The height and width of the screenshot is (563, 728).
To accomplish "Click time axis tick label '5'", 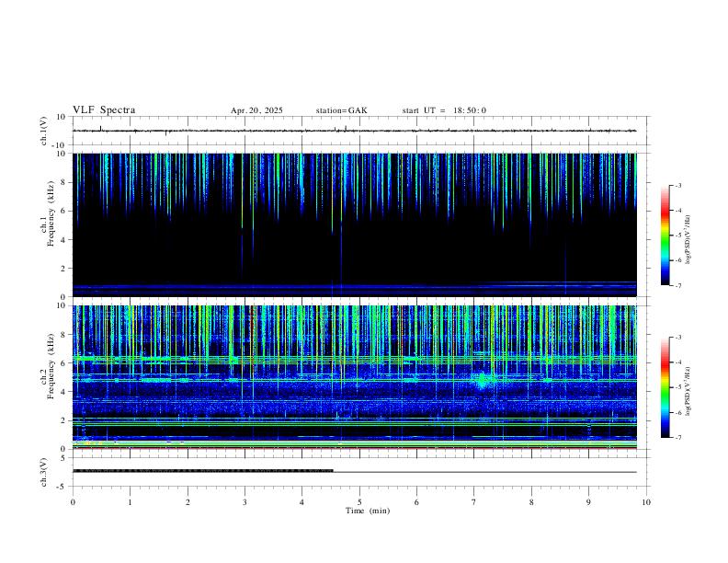I will [x=359, y=502].
